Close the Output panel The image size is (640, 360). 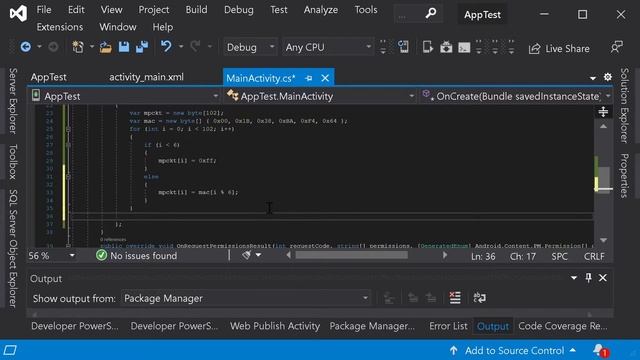[x=602, y=278]
